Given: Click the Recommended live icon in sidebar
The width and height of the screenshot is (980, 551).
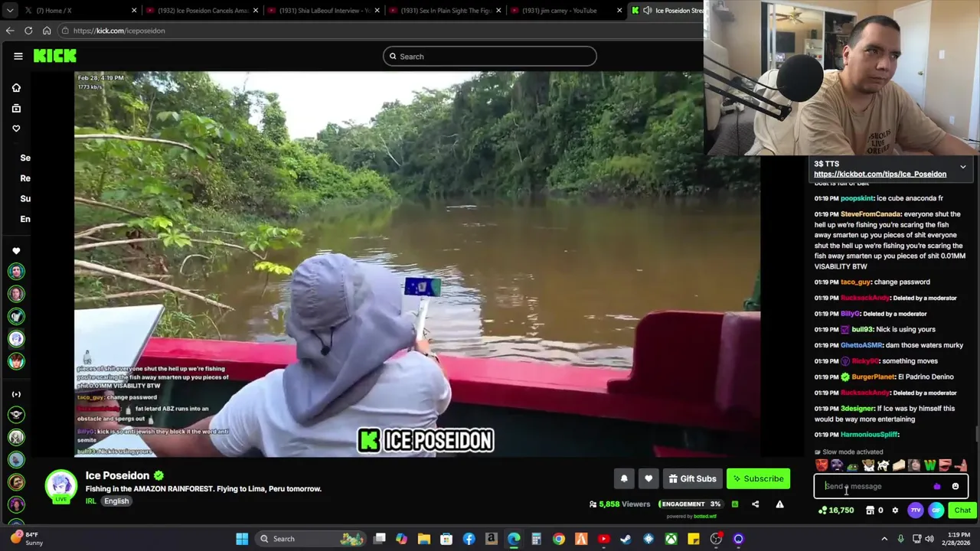Looking at the screenshot, I should (x=16, y=394).
